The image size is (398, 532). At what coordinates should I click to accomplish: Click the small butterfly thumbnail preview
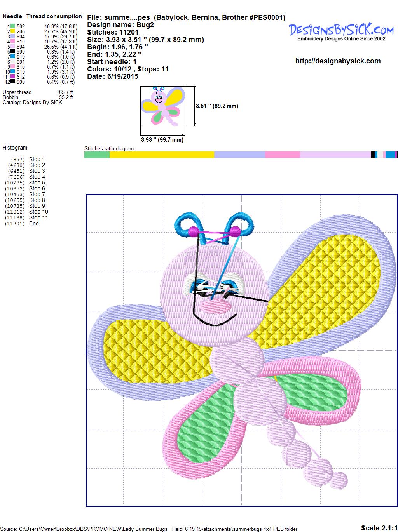(162, 106)
